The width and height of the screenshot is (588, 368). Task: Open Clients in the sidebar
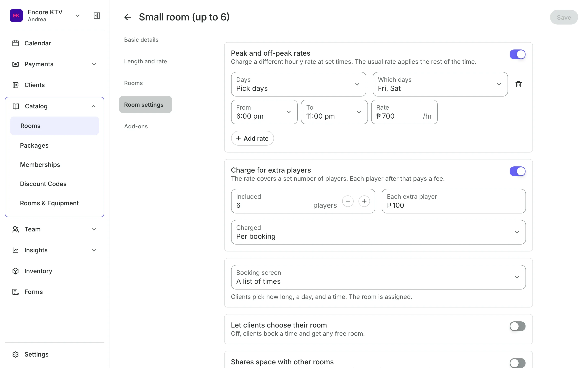click(55, 85)
